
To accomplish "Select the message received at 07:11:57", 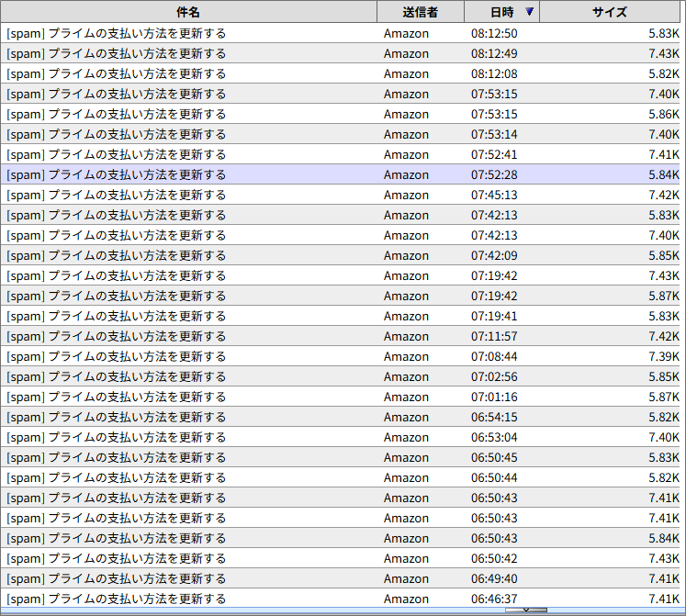I will pyautogui.click(x=341, y=336).
